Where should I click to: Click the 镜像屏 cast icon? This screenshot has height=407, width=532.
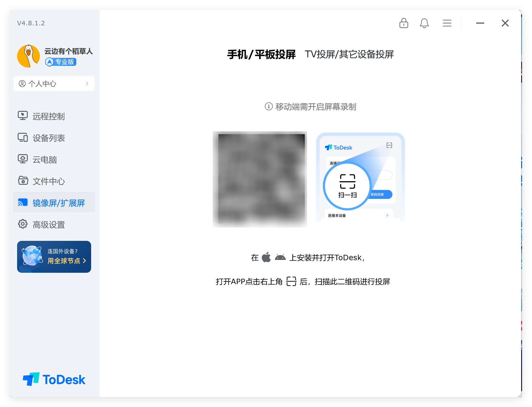[23, 202]
